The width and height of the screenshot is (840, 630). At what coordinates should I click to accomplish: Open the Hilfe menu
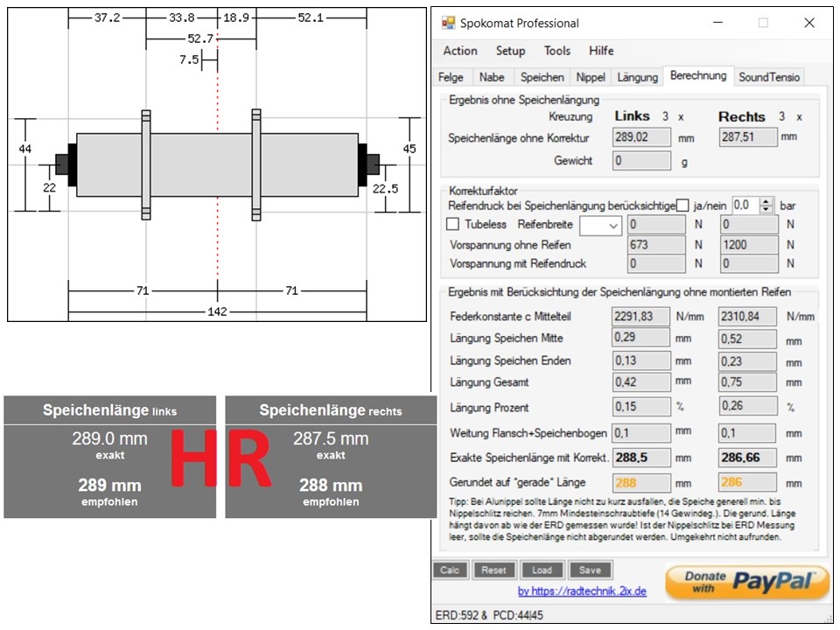(601, 51)
